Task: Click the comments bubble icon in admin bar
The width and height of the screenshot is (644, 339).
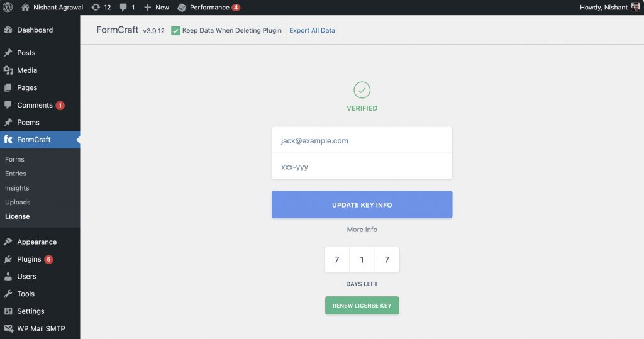Action: (123, 8)
